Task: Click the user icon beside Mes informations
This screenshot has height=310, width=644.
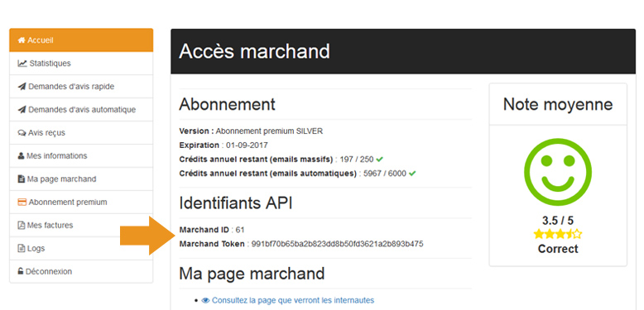Action: [x=21, y=155]
